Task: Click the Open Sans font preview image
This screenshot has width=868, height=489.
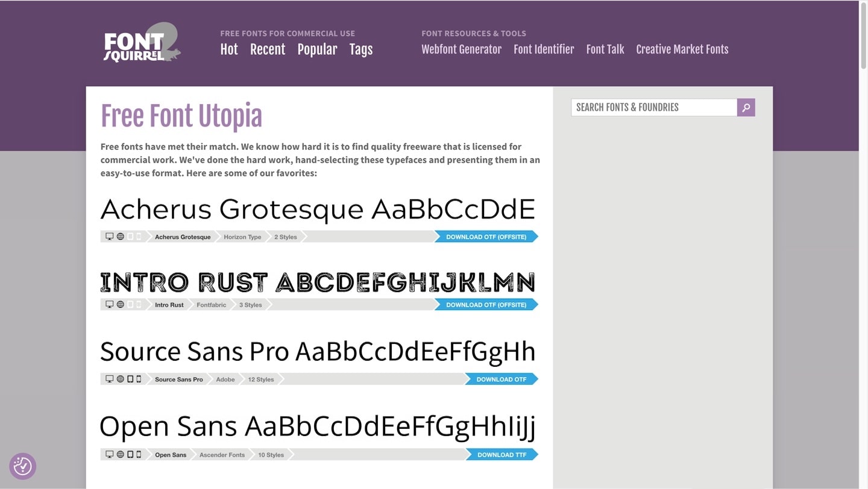Action: click(318, 426)
